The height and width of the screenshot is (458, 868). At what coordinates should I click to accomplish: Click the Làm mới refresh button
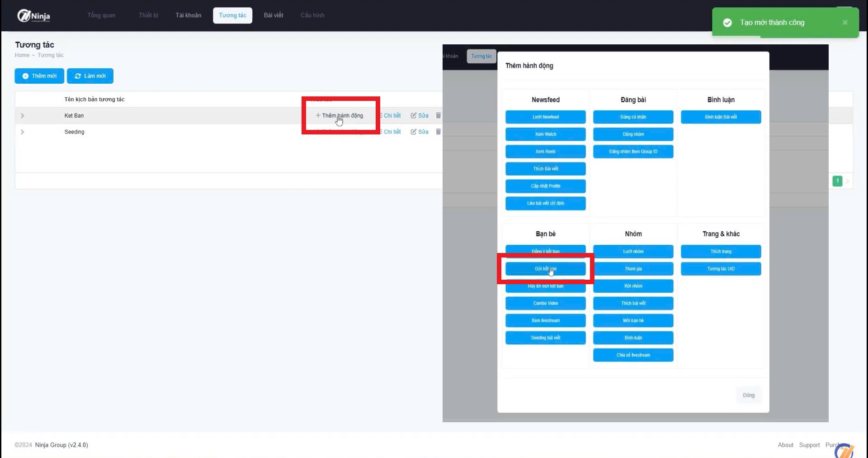point(90,76)
